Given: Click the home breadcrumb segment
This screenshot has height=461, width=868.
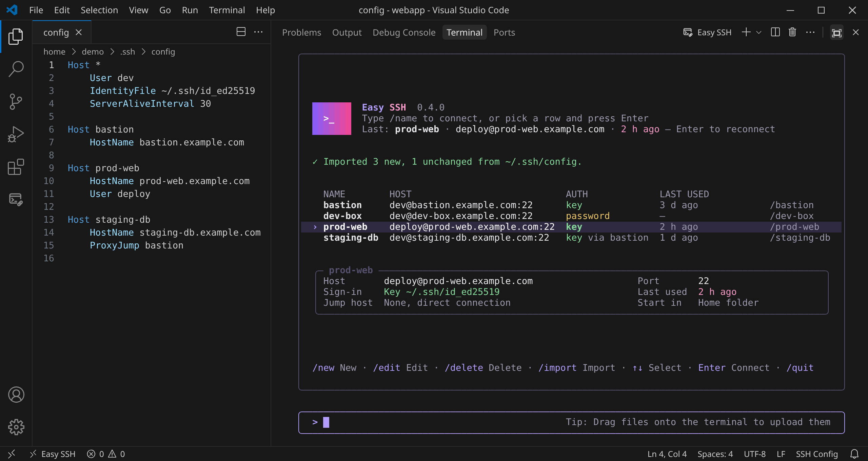Looking at the screenshot, I should tap(54, 52).
